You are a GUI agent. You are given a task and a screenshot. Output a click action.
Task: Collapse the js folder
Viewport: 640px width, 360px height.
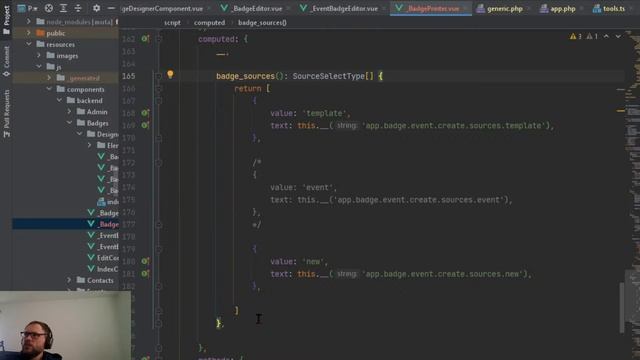(x=39, y=67)
